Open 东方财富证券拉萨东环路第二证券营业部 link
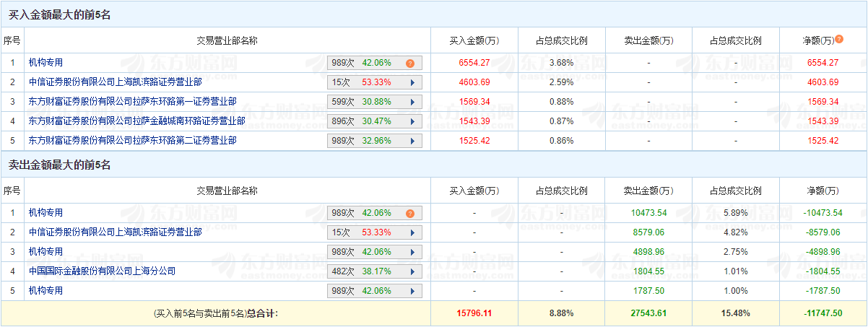This screenshot has width=868, height=327. point(132,141)
